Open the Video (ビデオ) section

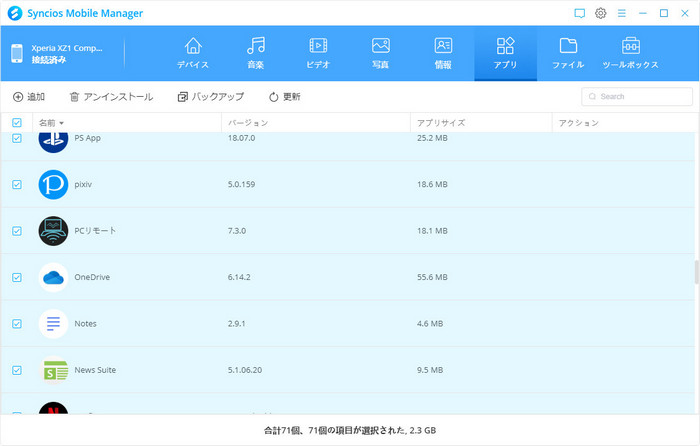tap(318, 53)
